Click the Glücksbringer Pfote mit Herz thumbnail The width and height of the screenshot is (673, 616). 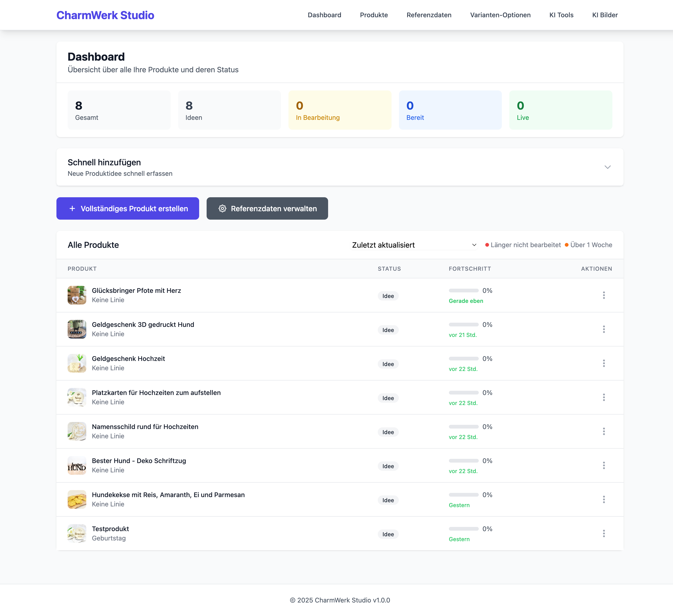point(77,295)
